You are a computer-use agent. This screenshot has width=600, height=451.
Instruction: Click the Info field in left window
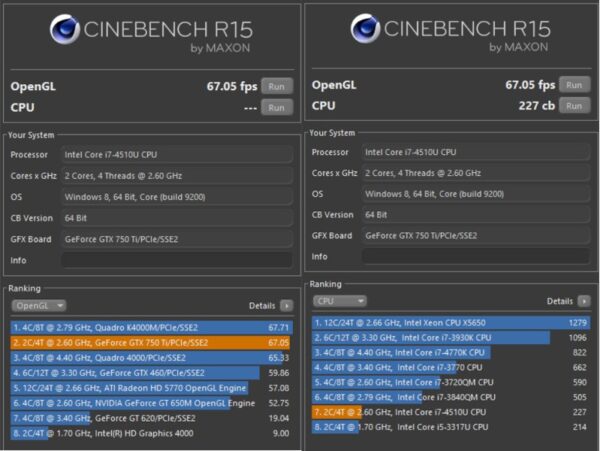coord(177,260)
